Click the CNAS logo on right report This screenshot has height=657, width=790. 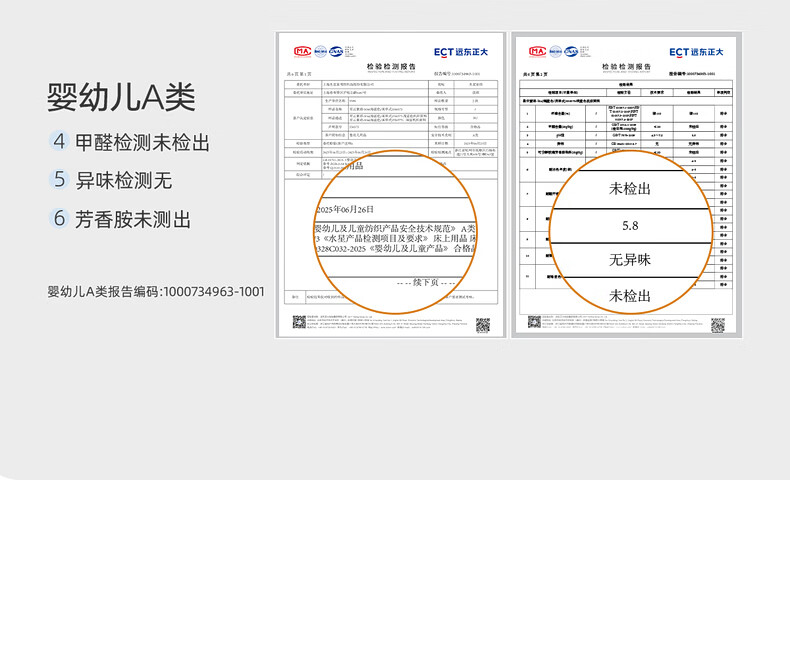(571, 51)
